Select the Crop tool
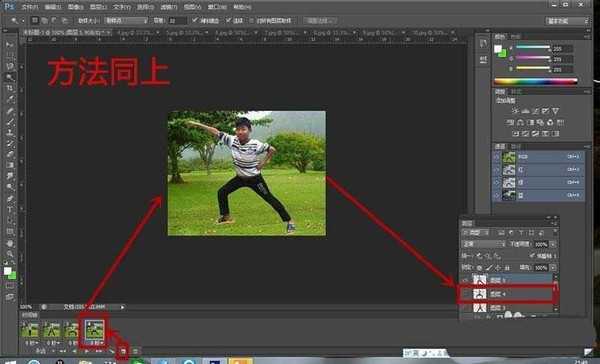The height and width of the screenshot is (364, 600). 9,88
